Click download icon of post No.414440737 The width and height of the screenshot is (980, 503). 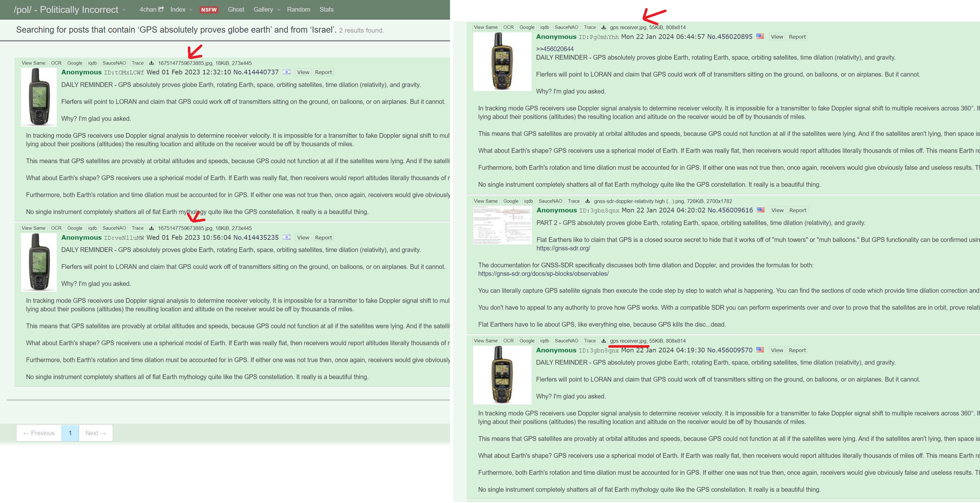151,63
